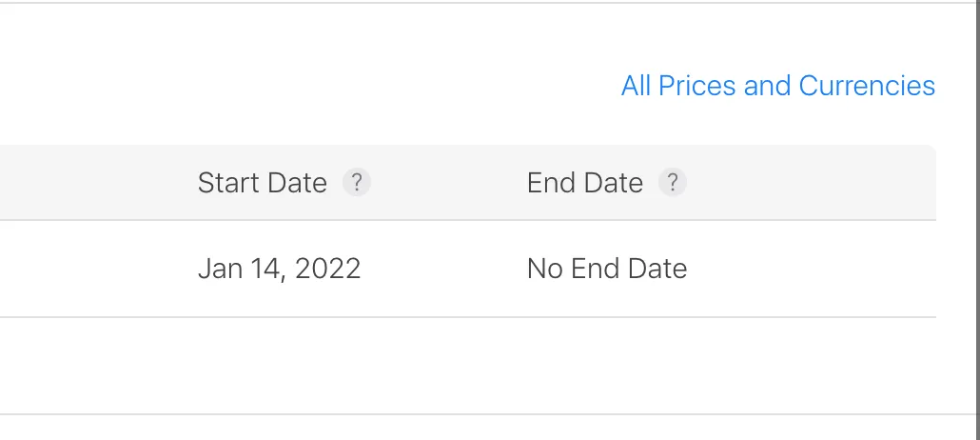Show the Start Date tooltip via question mark
The height and width of the screenshot is (440, 980).
click(356, 182)
